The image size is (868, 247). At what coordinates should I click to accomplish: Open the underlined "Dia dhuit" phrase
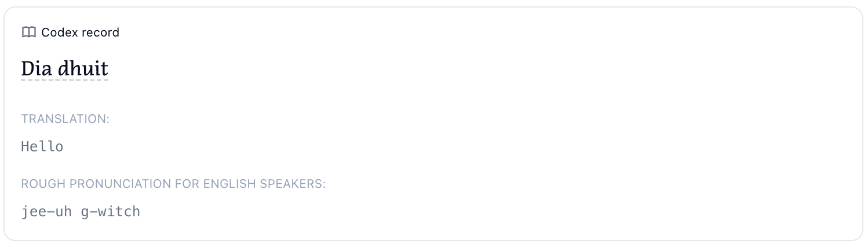point(64,69)
